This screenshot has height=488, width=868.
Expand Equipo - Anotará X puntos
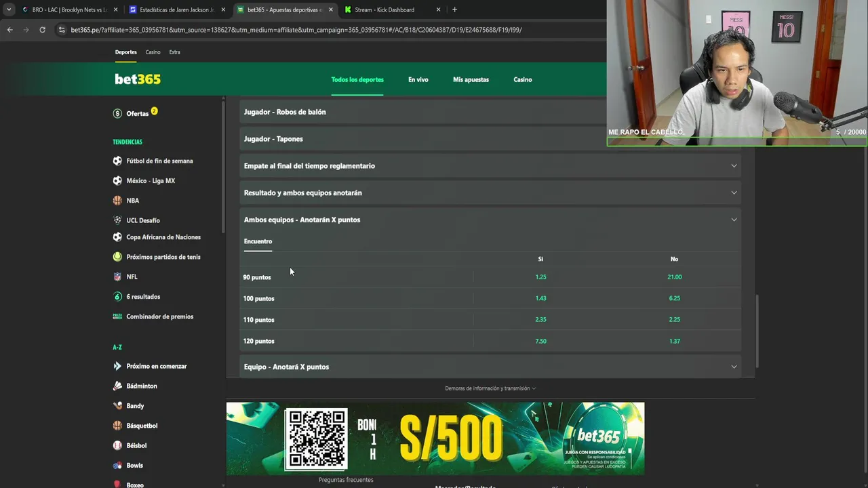490,367
